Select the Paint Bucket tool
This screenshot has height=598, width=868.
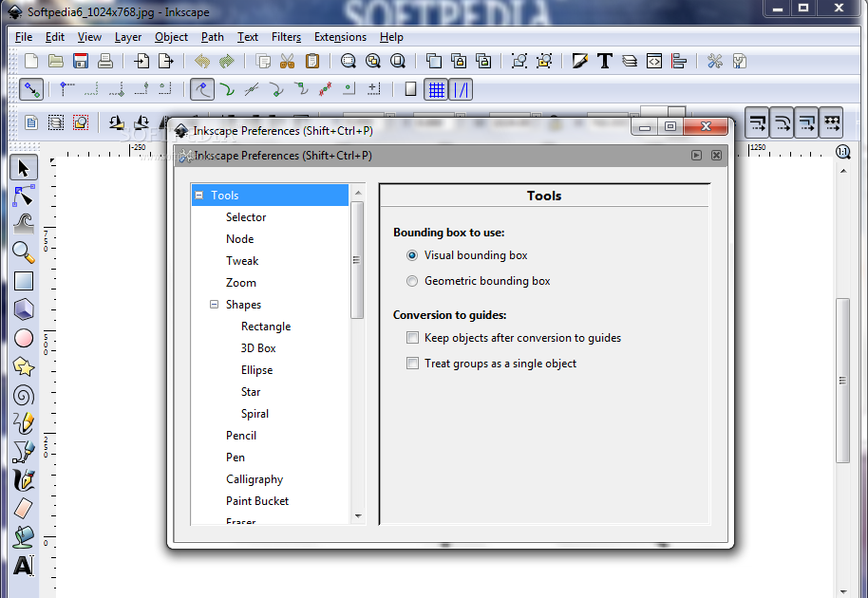coord(23,536)
